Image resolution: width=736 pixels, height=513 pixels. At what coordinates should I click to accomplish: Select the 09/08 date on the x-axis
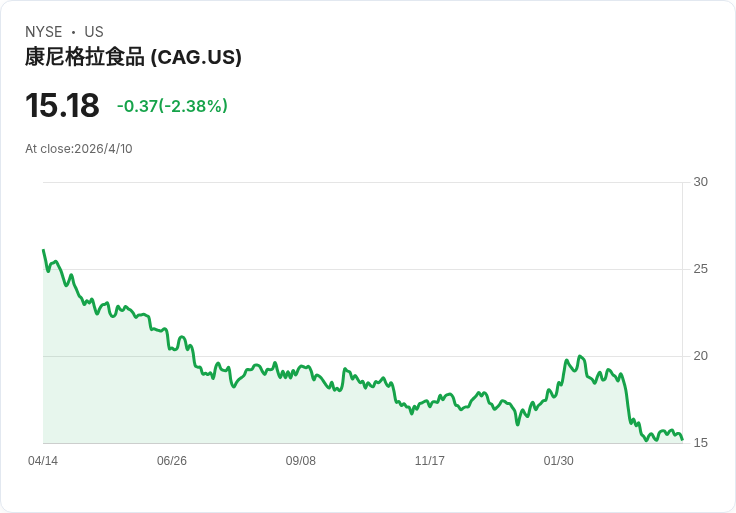pos(301,461)
